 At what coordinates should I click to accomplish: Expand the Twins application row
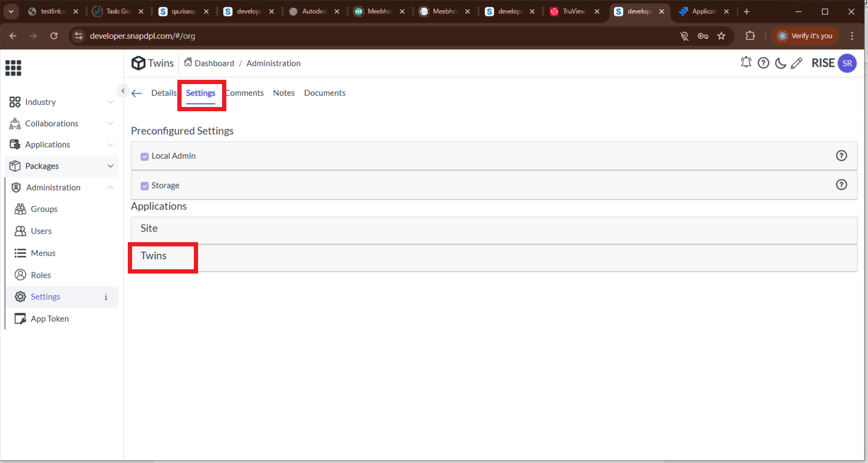pyautogui.click(x=494, y=258)
